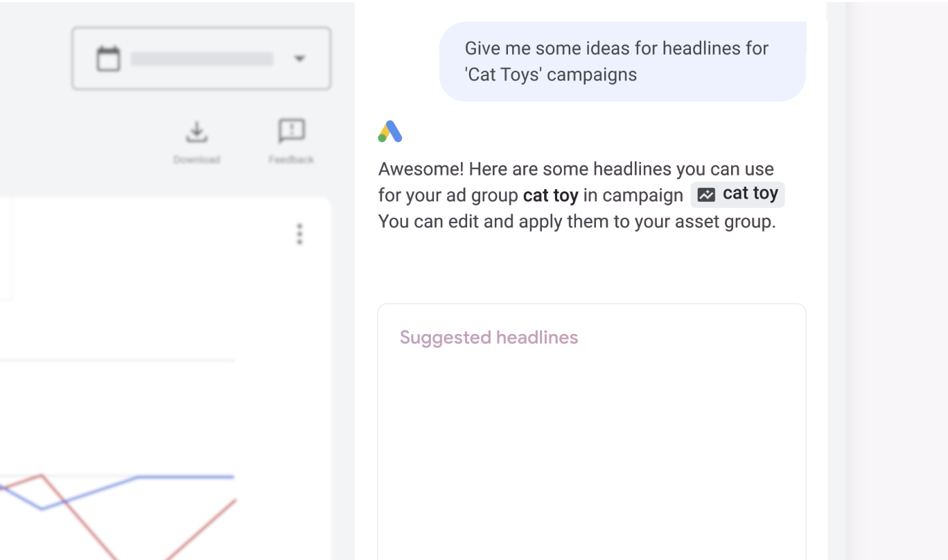Select the user message bubble about Cat Toys

point(622,61)
